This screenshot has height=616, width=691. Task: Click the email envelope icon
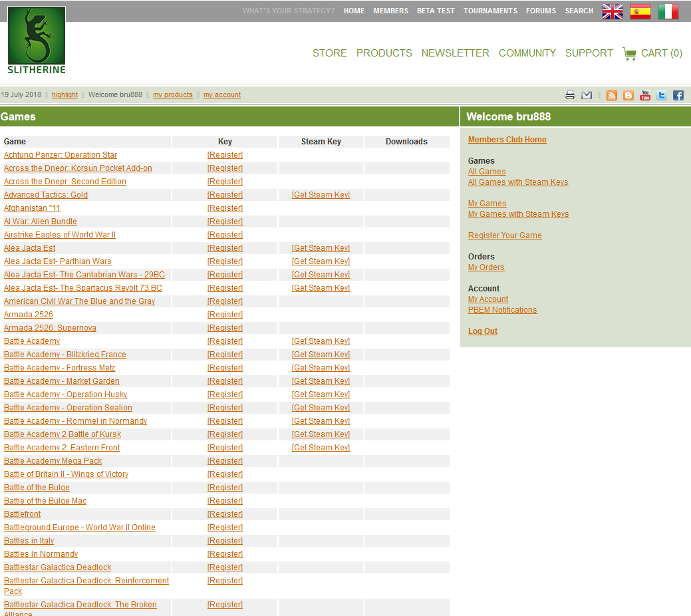point(587,95)
